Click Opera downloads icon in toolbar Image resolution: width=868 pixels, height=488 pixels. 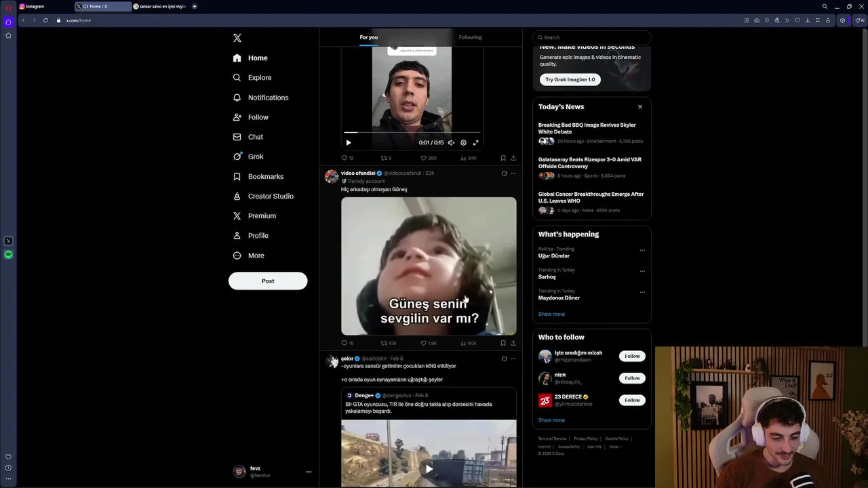click(807, 20)
